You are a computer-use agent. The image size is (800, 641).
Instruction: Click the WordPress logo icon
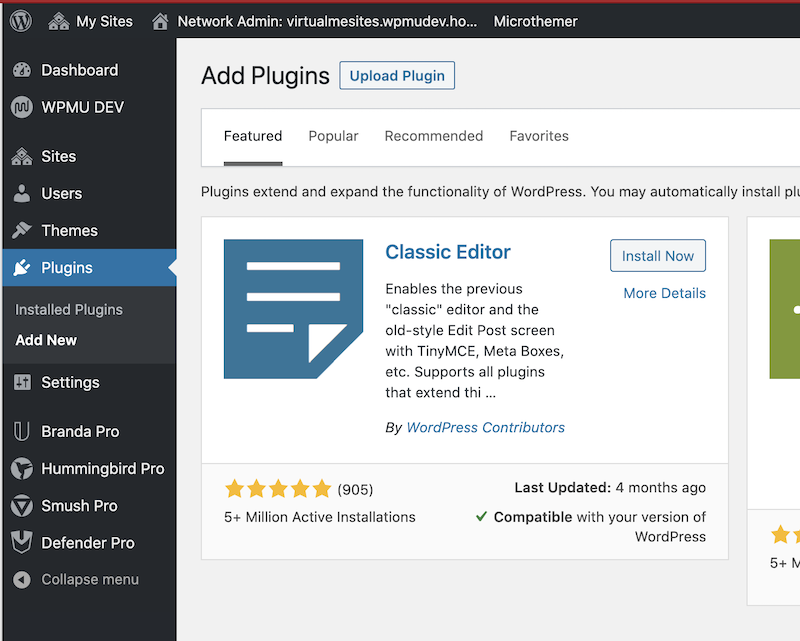click(x=21, y=21)
